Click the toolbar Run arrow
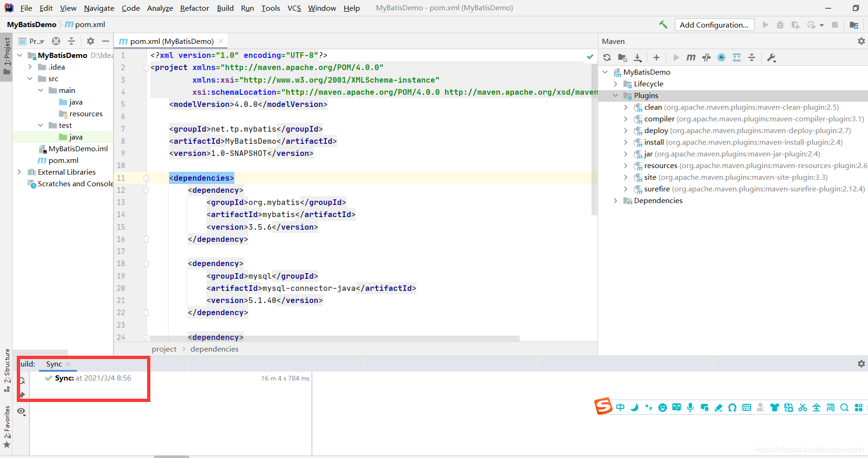This screenshot has width=868, height=458. [x=765, y=25]
